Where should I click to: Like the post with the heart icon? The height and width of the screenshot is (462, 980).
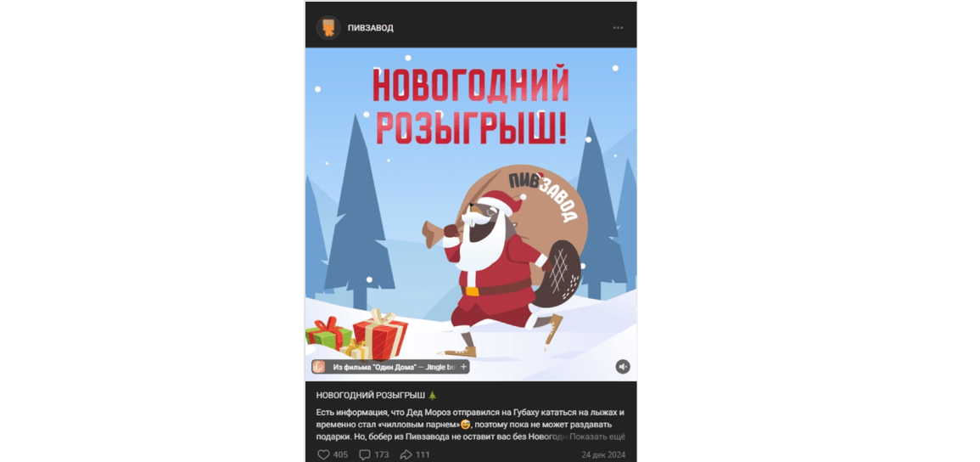point(323,454)
